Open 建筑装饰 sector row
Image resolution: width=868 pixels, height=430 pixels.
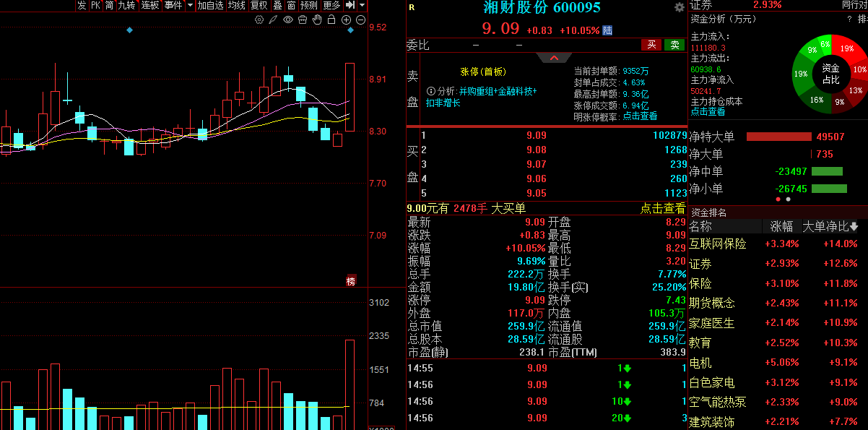[778, 421]
